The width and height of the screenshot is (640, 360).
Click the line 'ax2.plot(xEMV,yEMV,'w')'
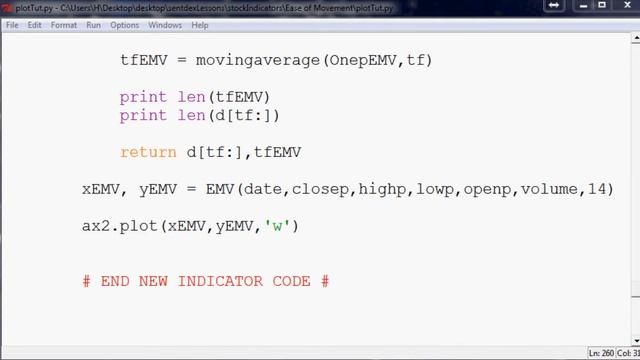(190, 226)
